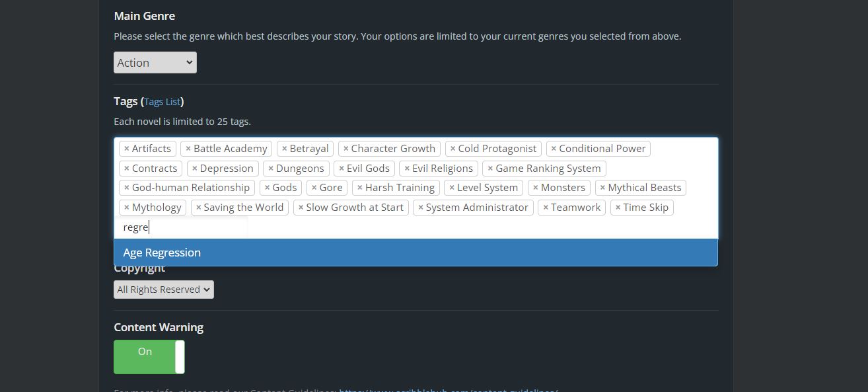The width and height of the screenshot is (868, 392).
Task: Remove the Time Skip tag
Action: 618,208
